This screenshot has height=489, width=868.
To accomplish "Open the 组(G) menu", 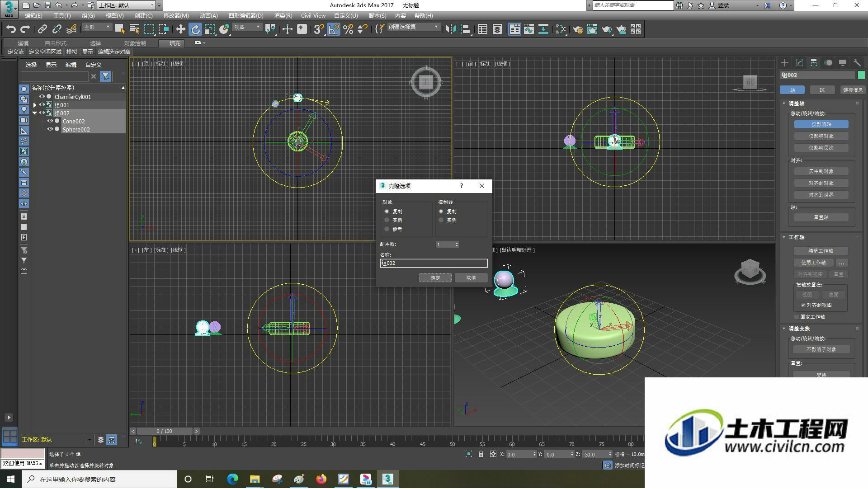I will [x=88, y=16].
